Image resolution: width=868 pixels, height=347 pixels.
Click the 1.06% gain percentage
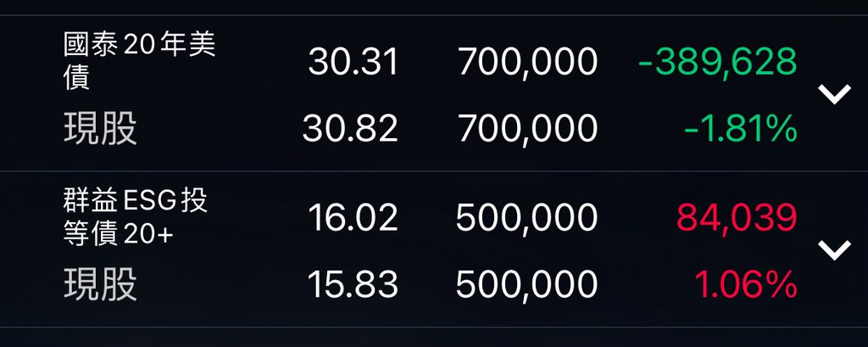(x=745, y=285)
